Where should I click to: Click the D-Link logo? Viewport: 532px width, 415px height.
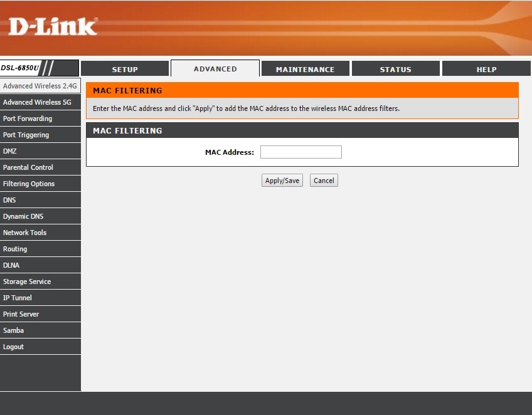pos(53,26)
